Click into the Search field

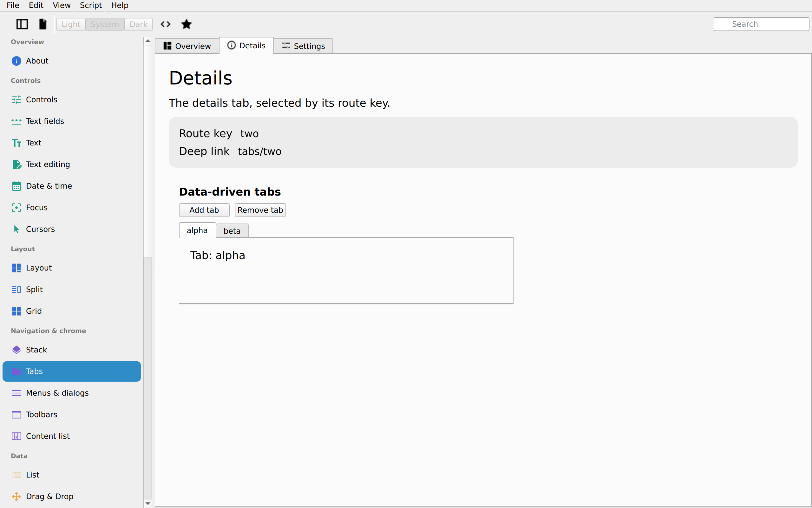click(x=761, y=24)
